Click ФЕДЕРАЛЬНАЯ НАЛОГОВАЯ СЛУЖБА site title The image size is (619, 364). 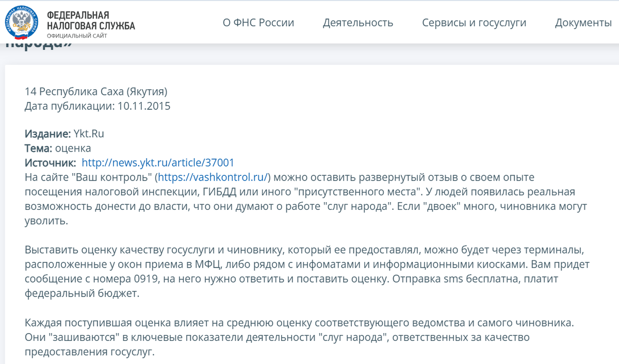click(91, 20)
